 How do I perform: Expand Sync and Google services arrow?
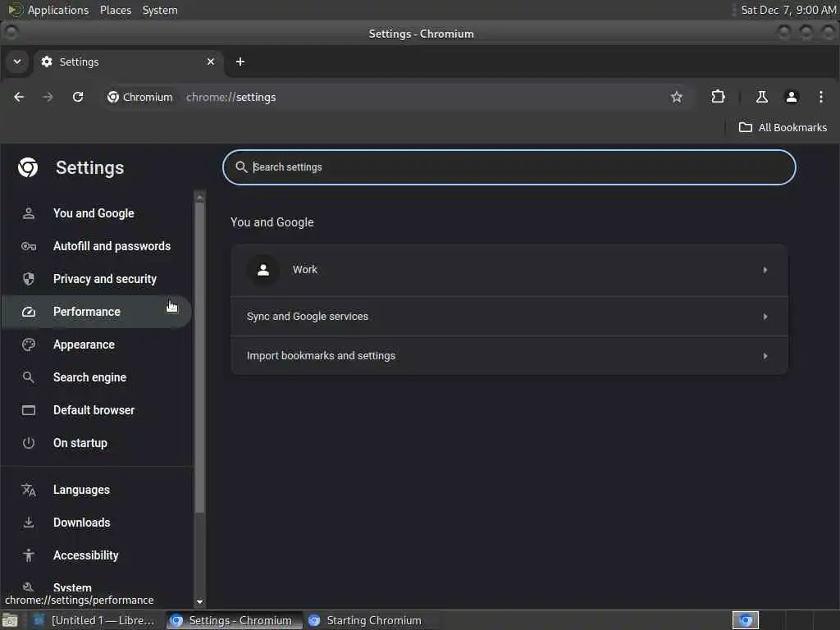[x=765, y=317]
